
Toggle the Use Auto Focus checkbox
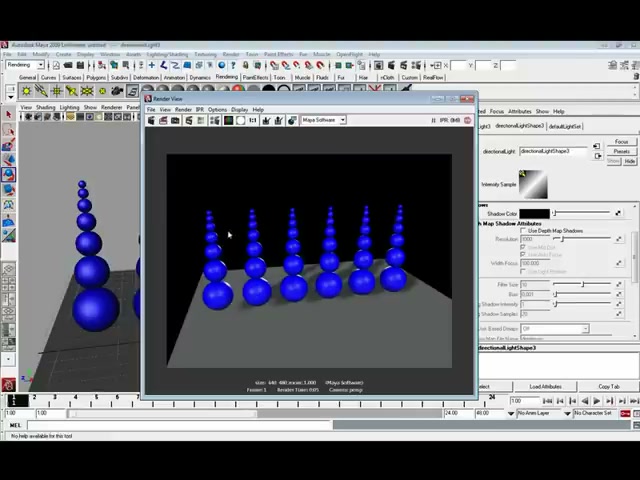pyautogui.click(x=523, y=255)
